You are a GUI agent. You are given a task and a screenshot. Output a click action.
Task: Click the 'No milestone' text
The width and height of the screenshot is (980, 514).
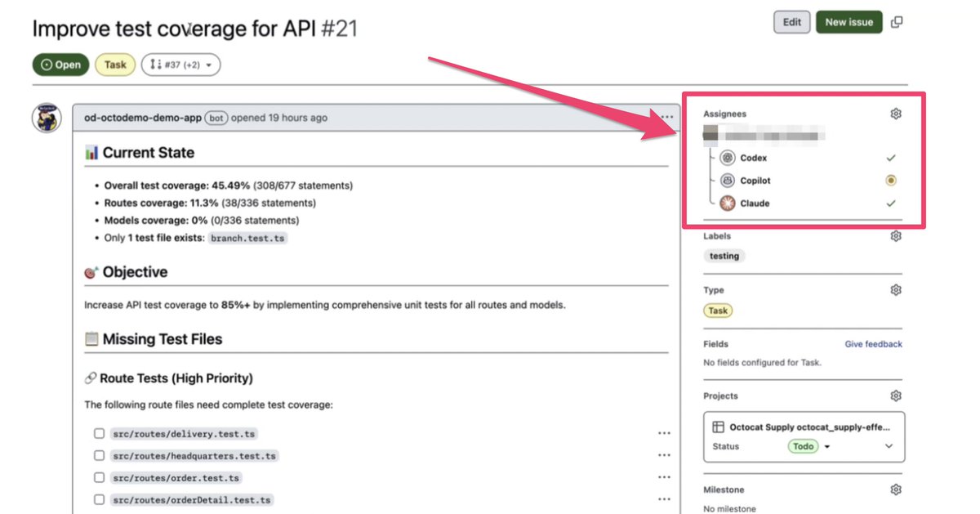[729, 509]
